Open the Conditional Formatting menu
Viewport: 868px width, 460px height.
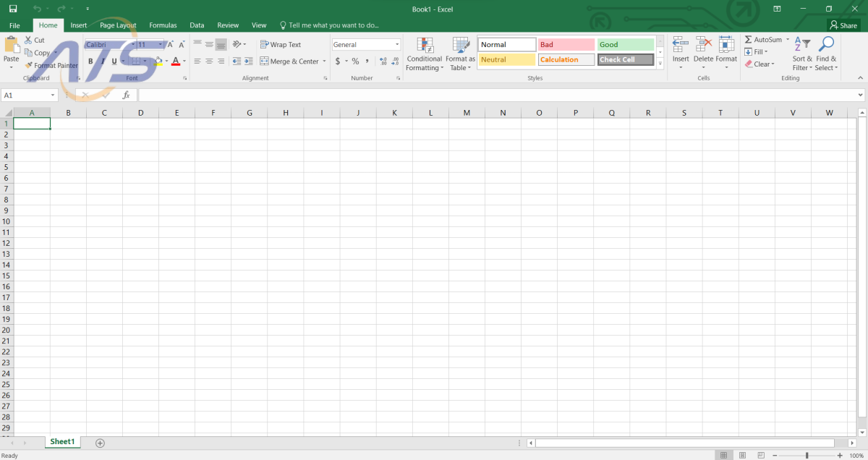[424, 54]
